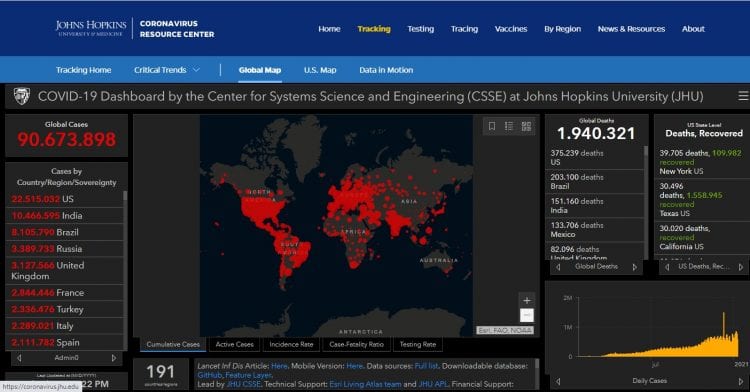Switch to Active Cases map tab
The width and height of the screenshot is (750, 392).
click(x=234, y=344)
